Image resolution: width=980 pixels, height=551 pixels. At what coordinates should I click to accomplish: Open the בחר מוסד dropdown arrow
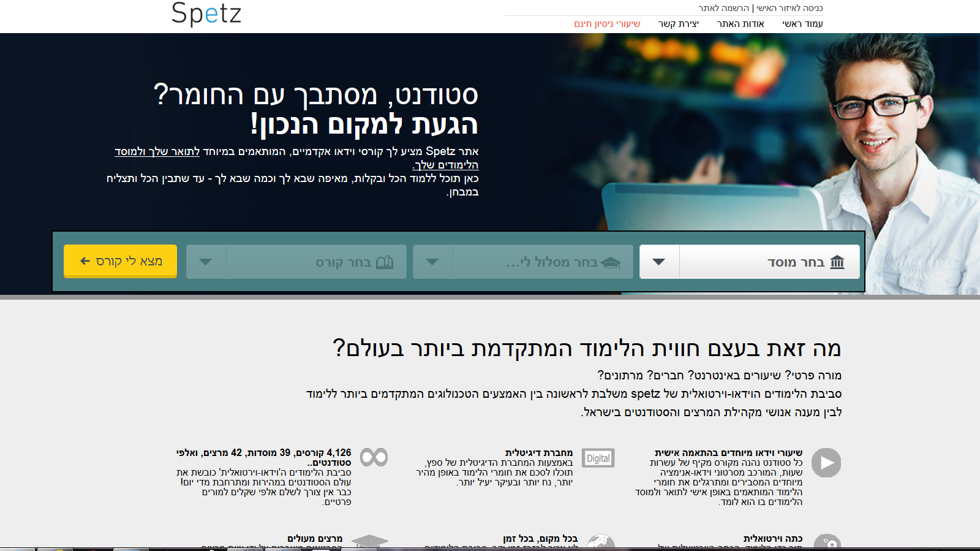click(x=659, y=262)
